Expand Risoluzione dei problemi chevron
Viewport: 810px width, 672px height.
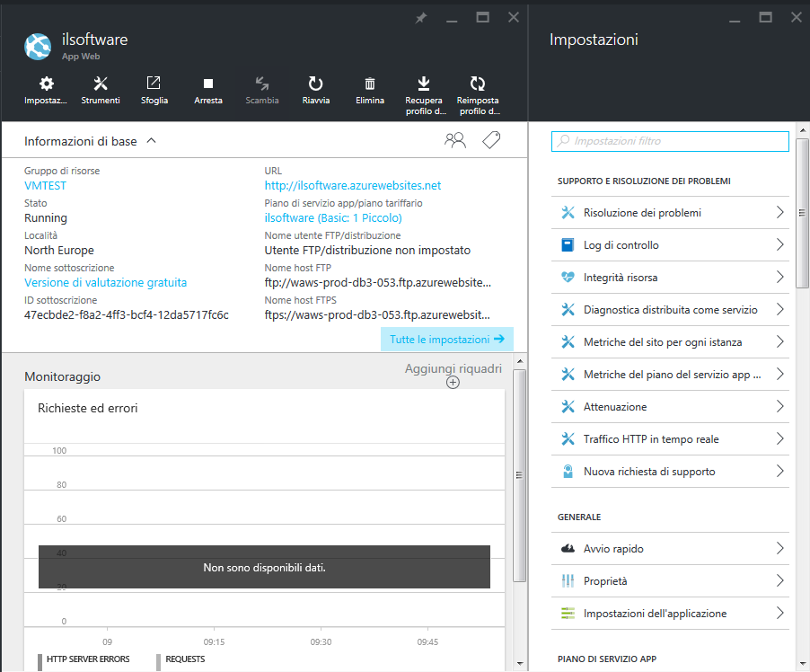point(780,212)
